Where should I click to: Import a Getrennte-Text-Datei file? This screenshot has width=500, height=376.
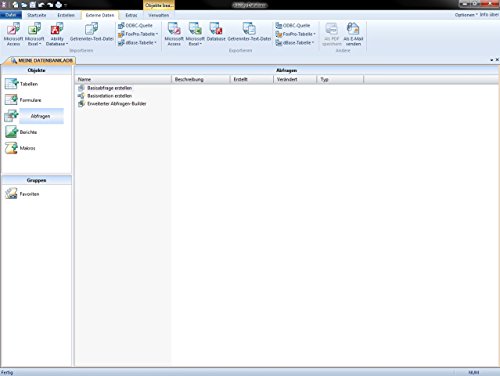92,32
